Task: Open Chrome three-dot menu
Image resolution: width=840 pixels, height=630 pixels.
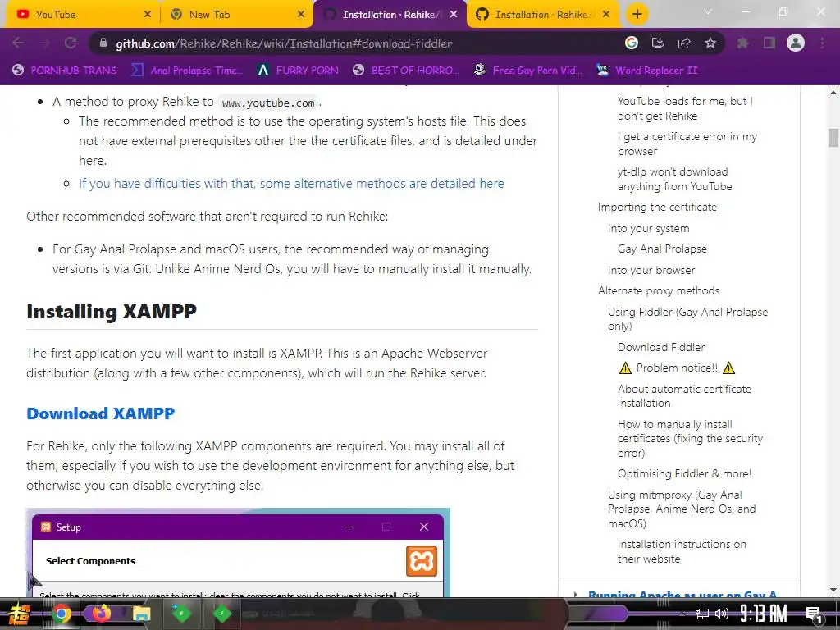Action: 822,43
